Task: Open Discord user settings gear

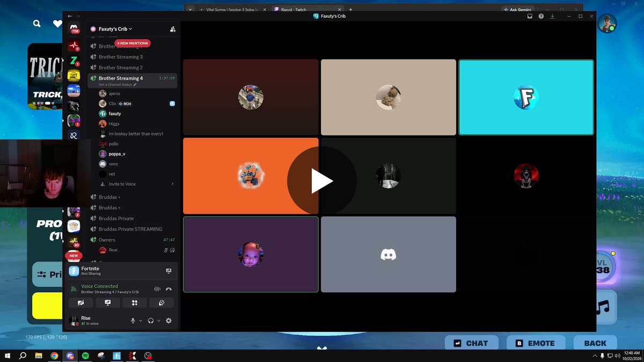Action: tap(169, 321)
